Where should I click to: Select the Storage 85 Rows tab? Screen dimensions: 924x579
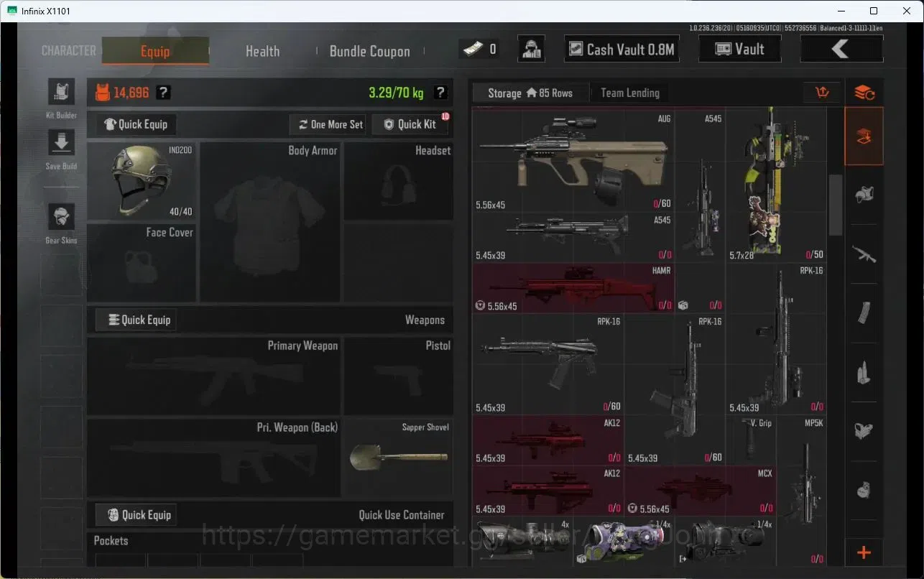point(530,93)
